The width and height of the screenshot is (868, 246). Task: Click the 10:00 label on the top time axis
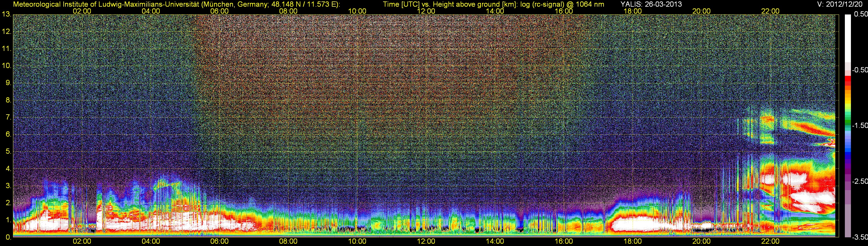[357, 11]
